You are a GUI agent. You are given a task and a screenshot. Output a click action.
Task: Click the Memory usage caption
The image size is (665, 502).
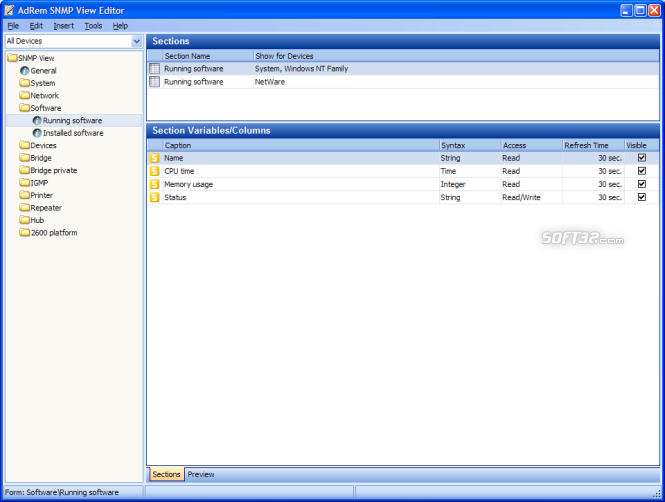(189, 184)
